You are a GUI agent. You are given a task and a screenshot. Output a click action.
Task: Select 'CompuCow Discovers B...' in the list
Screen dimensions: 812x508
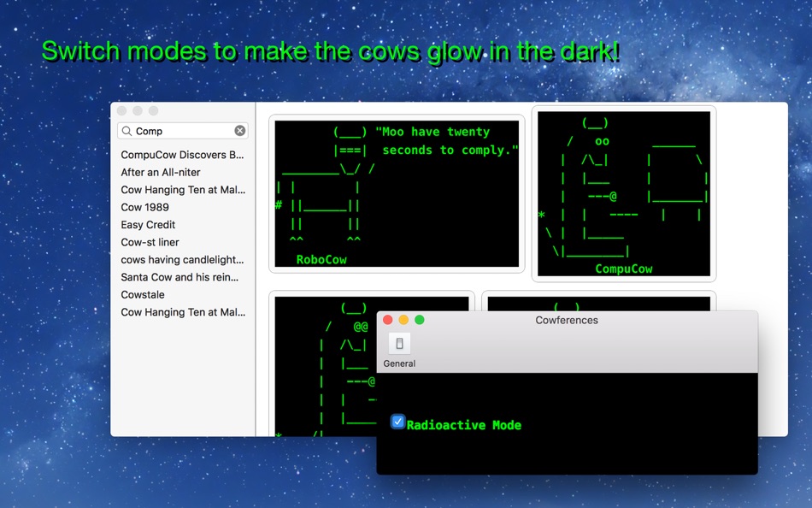click(x=182, y=155)
